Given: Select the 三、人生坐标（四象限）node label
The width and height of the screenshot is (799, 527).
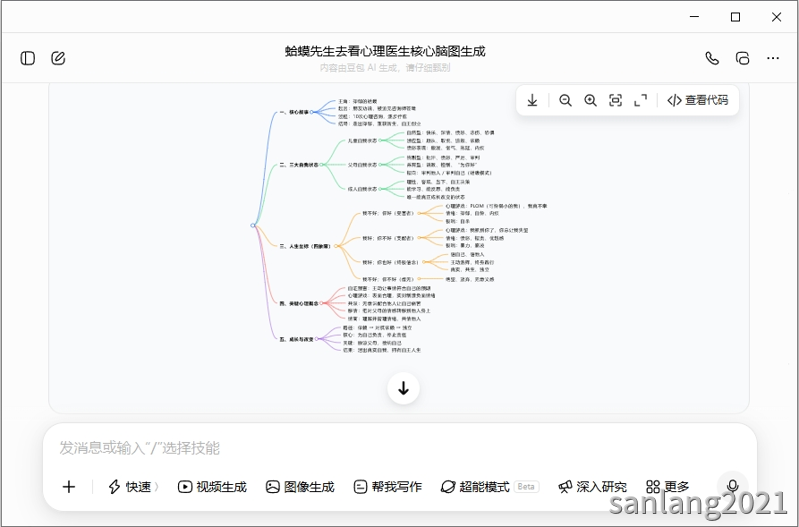Looking at the screenshot, I should 305,246.
